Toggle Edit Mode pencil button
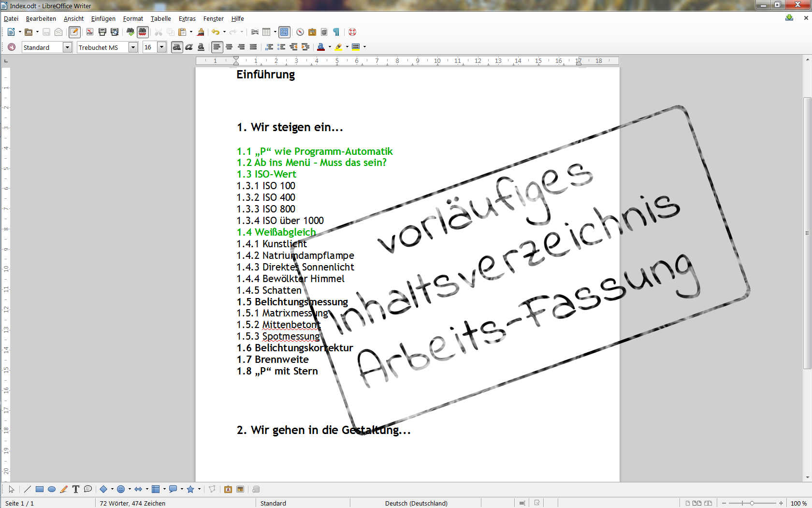Screen dimensions: 812x508 pos(74,32)
